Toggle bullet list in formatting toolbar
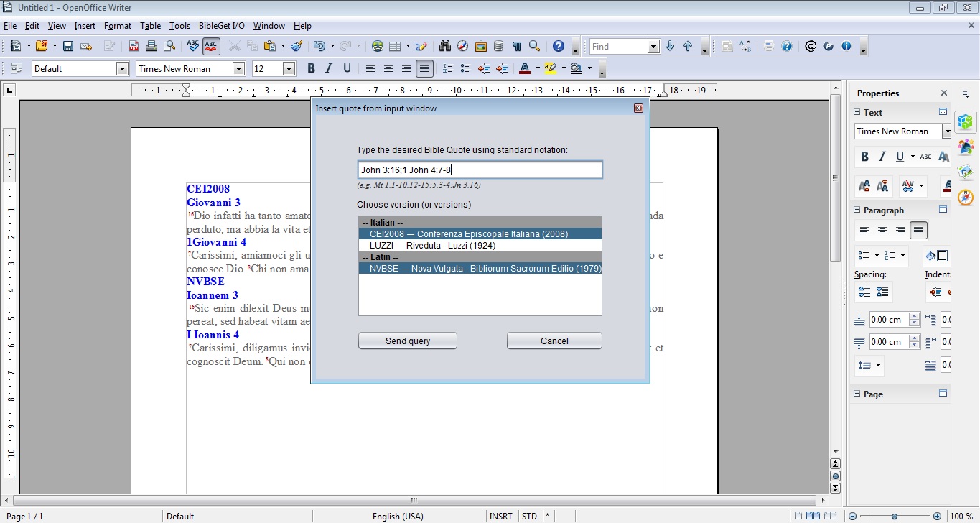Viewport: 980px width, 523px height. pos(466,68)
